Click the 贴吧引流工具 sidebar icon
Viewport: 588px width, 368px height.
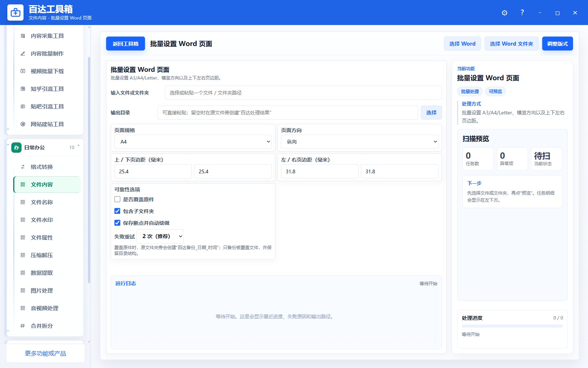[23, 107]
